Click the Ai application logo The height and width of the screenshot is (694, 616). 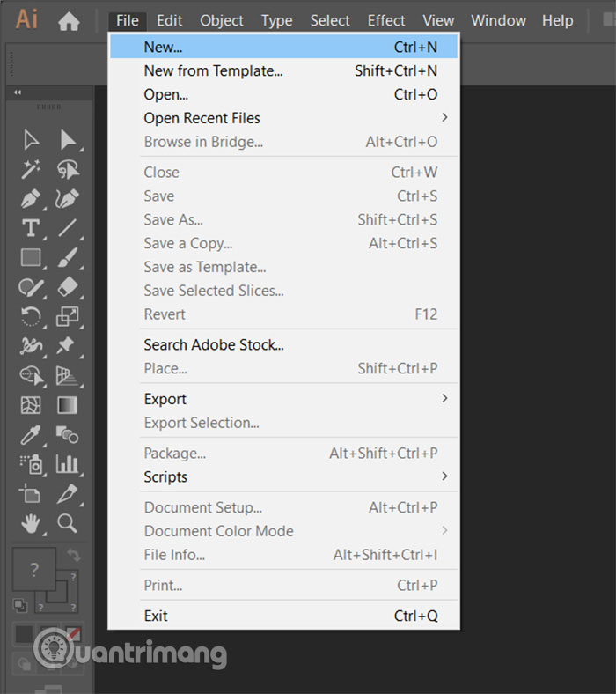coord(27,19)
